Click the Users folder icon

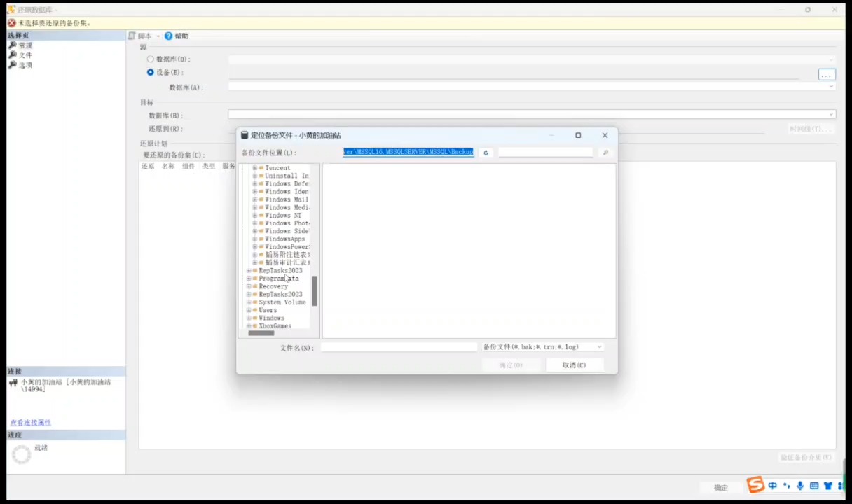pos(255,310)
